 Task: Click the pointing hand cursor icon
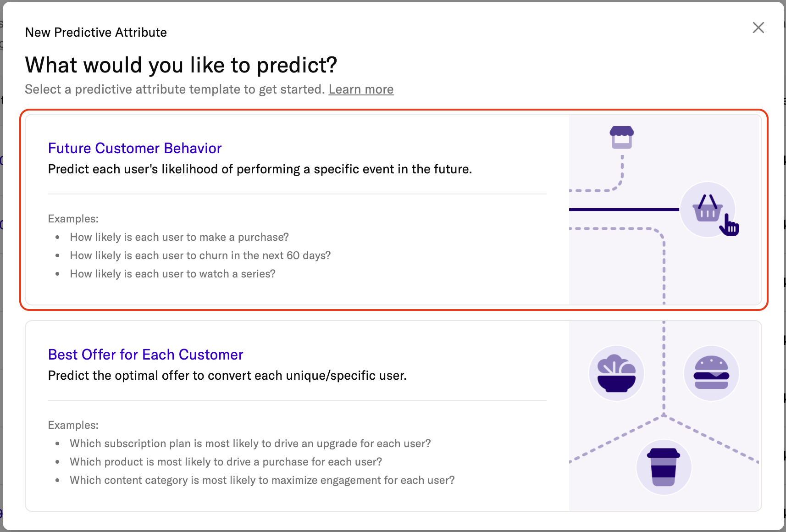(x=730, y=226)
